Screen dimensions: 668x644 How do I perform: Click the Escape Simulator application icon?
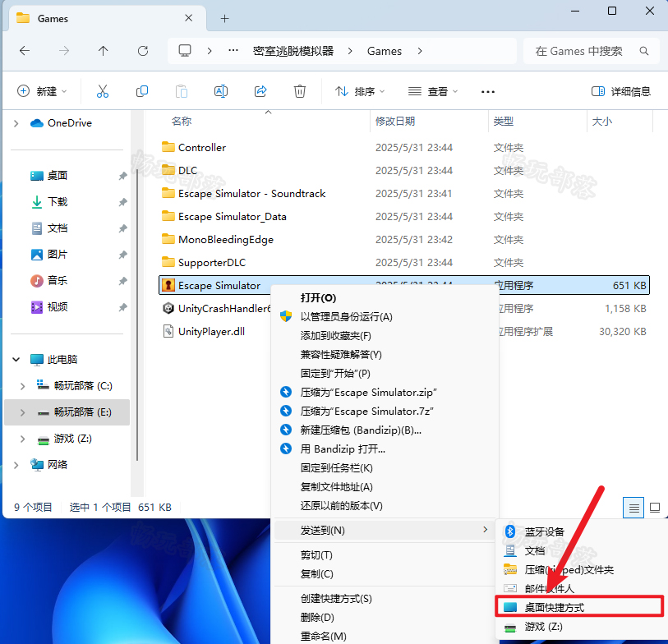click(168, 285)
